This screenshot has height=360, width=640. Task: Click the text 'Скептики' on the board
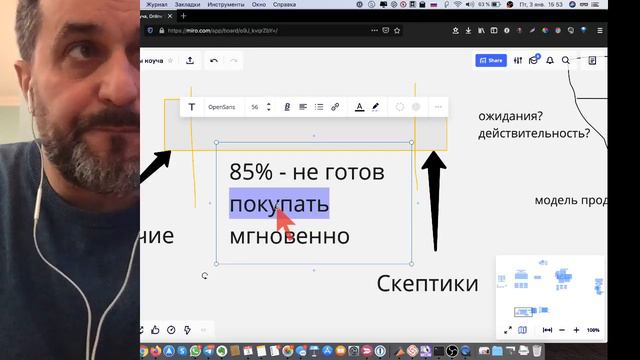point(427,283)
